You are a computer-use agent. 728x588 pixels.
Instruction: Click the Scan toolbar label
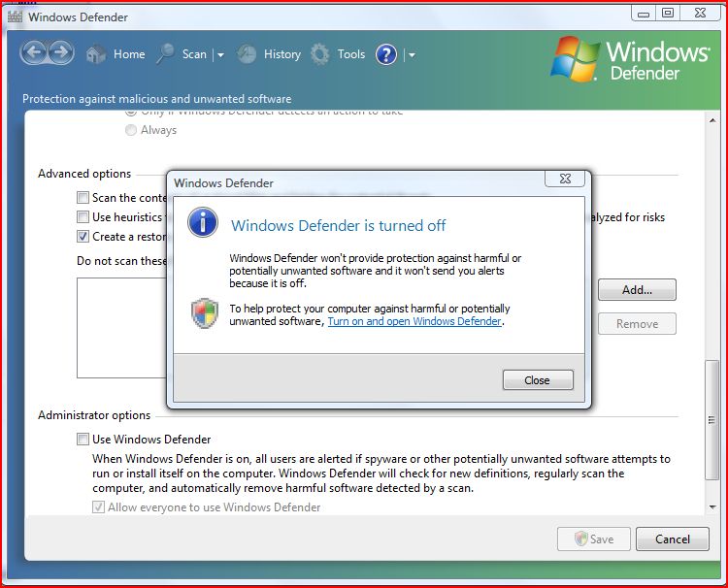[194, 54]
